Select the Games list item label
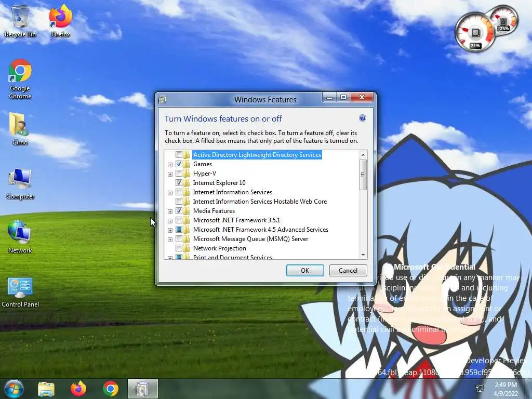 [203, 164]
